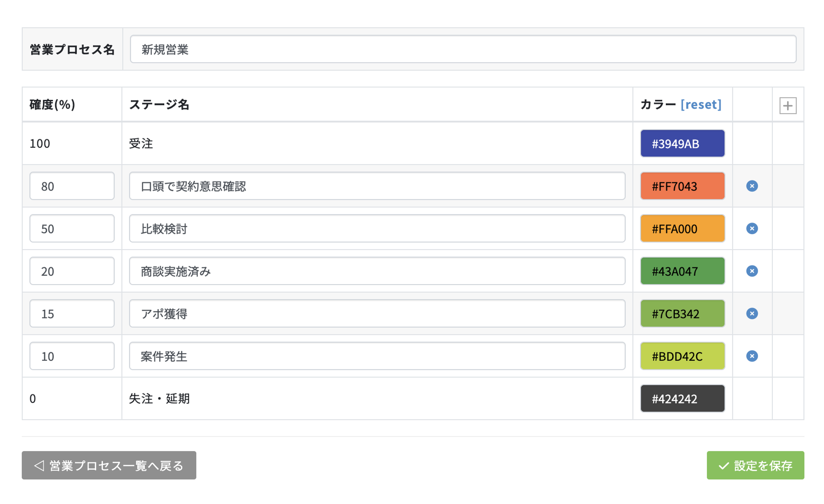Remove the 商談実施済み stage row
This screenshot has width=824, height=504.
(752, 271)
